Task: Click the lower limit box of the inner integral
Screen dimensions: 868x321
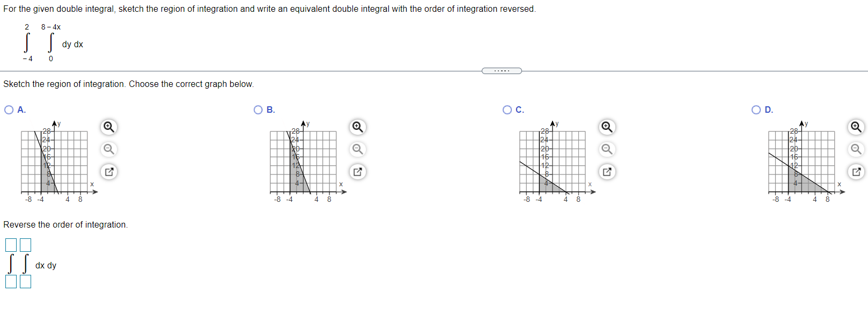Action: point(25,281)
